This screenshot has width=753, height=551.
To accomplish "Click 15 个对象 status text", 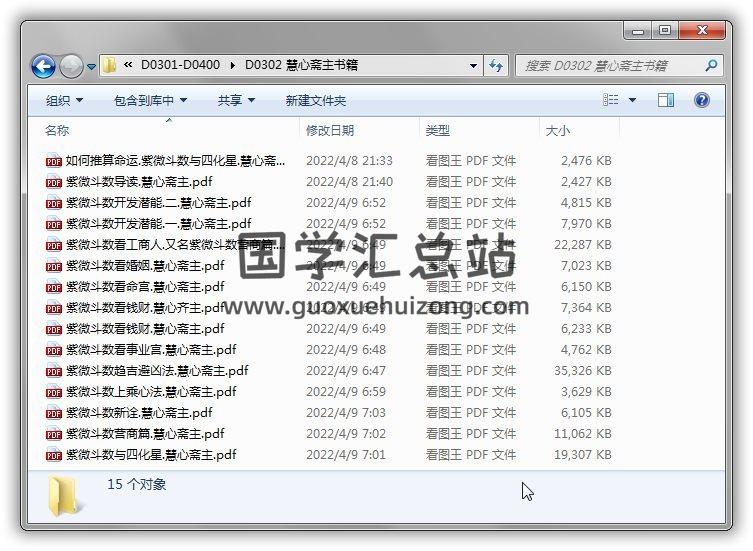I will [x=137, y=484].
